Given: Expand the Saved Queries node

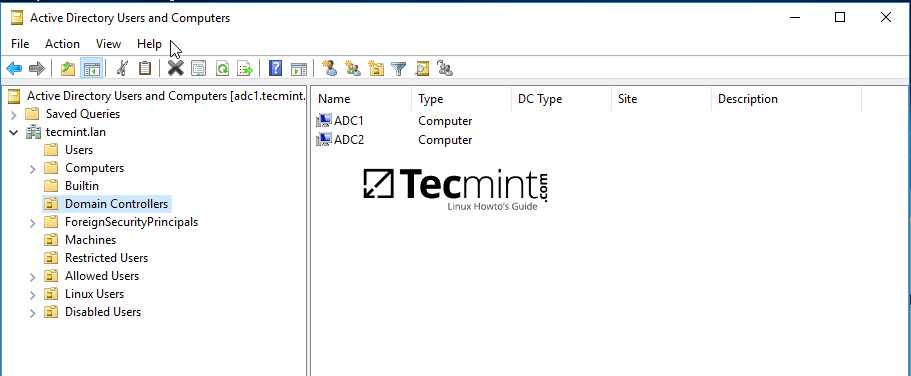Looking at the screenshot, I should (14, 114).
